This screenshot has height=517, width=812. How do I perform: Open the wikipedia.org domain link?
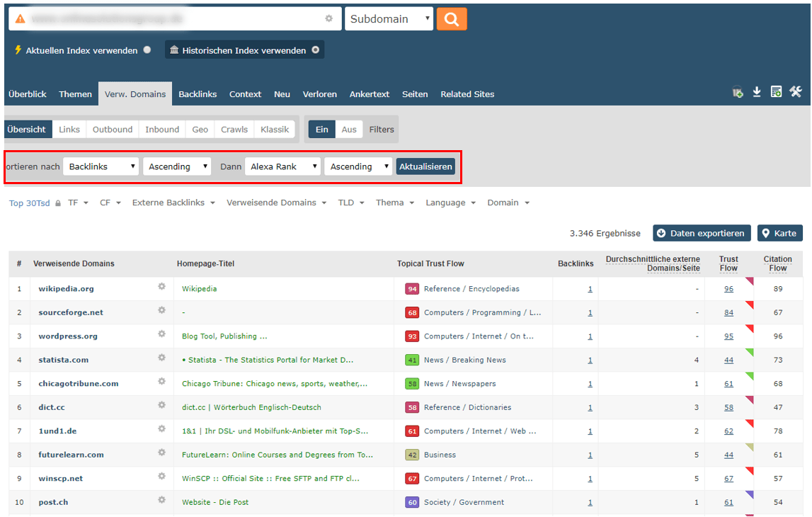pyautogui.click(x=67, y=288)
